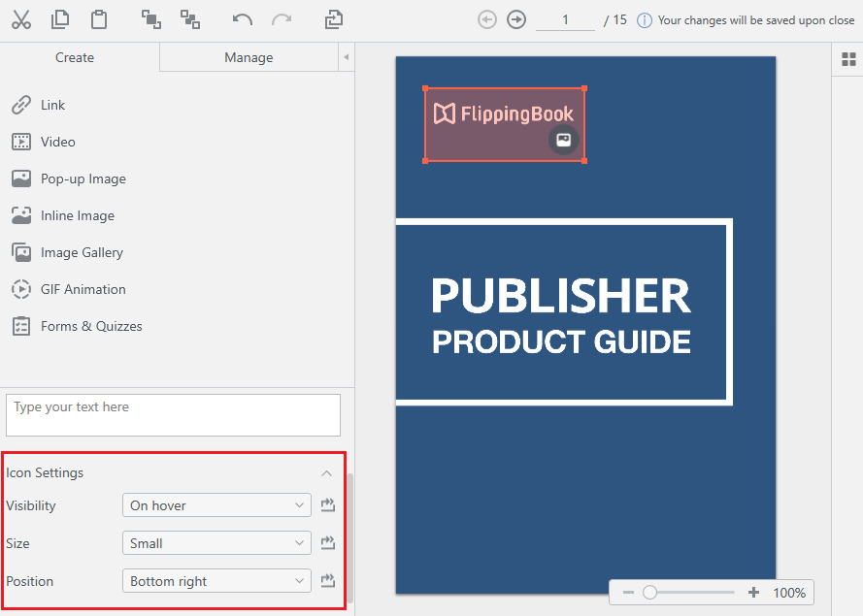Click the Send to back icon
This screenshot has width=863, height=616.
[x=190, y=19]
